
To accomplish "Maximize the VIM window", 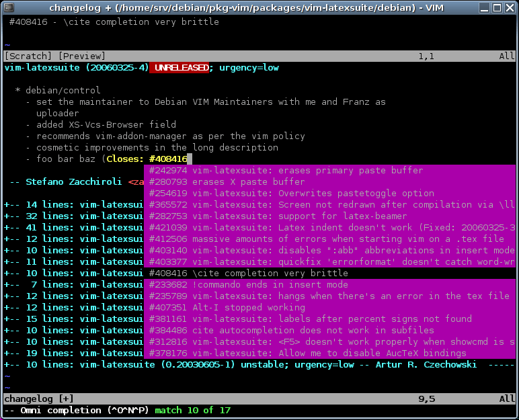I will coord(497,7).
